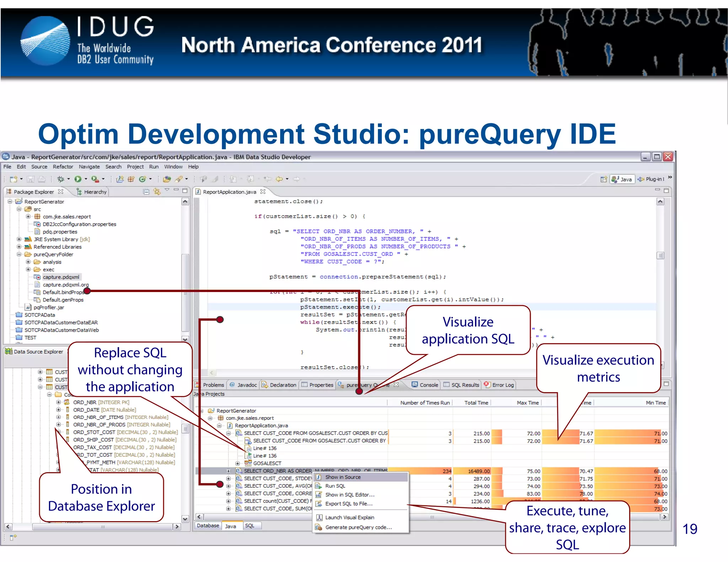Click the Open Type folder icon
This screenshot has height=562, width=728.
click(167, 179)
